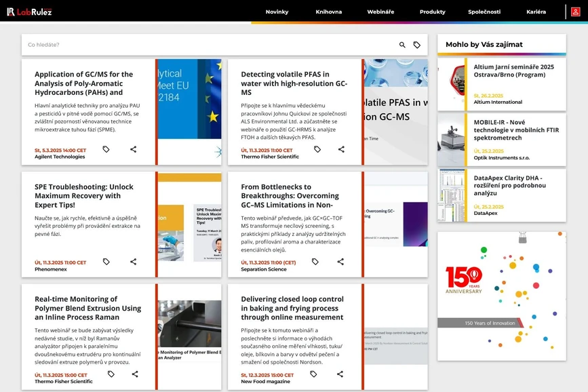Select the magnifier search icon
The height and width of the screenshot is (392, 588).
401,43
